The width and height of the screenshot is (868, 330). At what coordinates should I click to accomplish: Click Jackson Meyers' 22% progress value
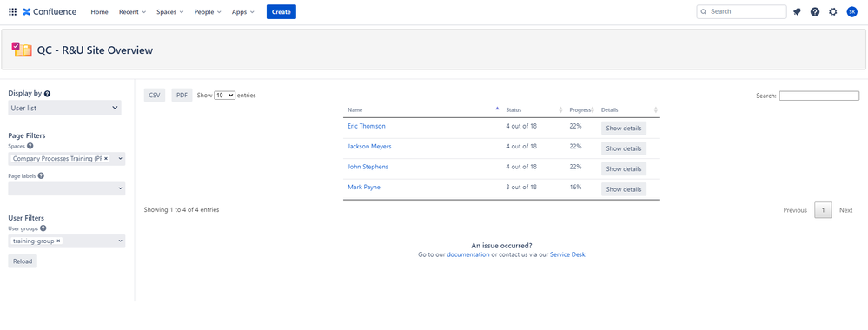[576, 147]
